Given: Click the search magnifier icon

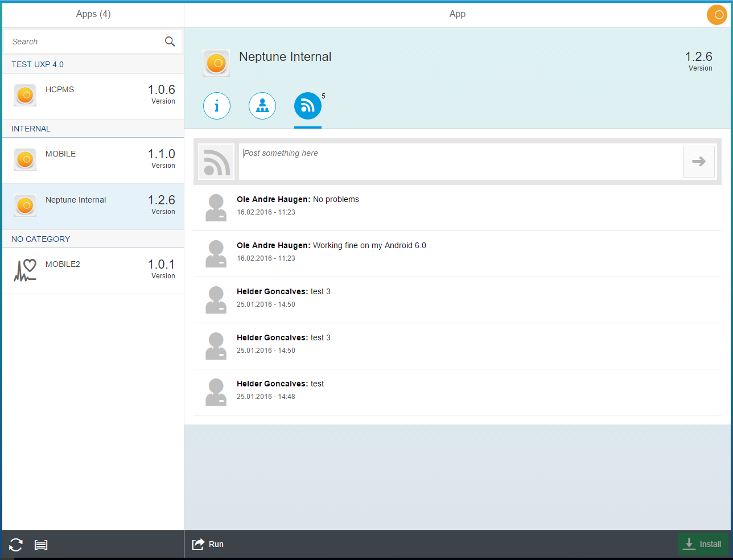Looking at the screenshot, I should [170, 41].
